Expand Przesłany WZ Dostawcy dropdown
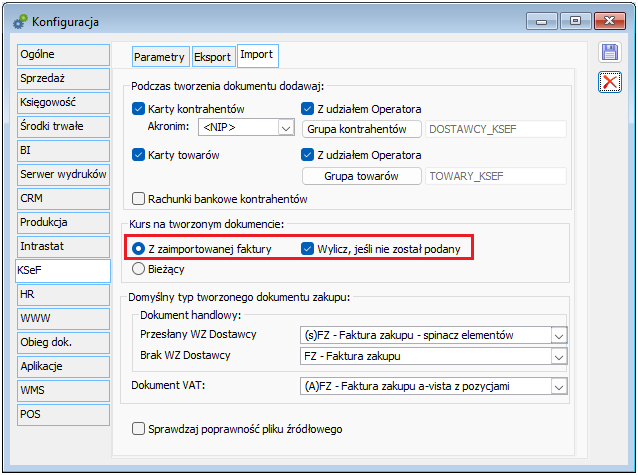This screenshot has width=638, height=475. click(558, 336)
